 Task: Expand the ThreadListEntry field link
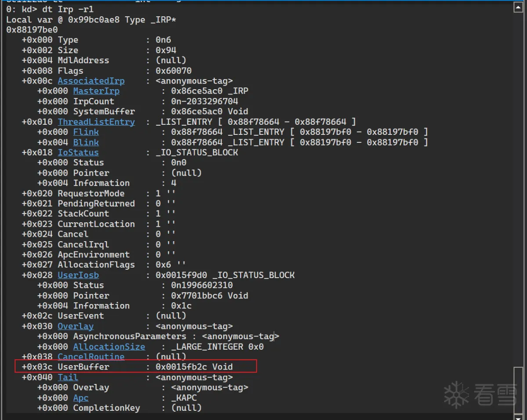96,122
